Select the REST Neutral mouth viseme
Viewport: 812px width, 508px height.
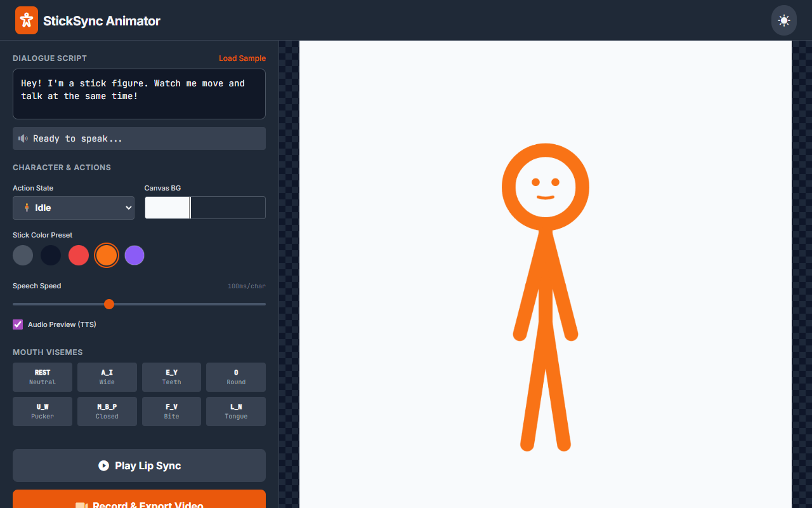pyautogui.click(x=42, y=377)
